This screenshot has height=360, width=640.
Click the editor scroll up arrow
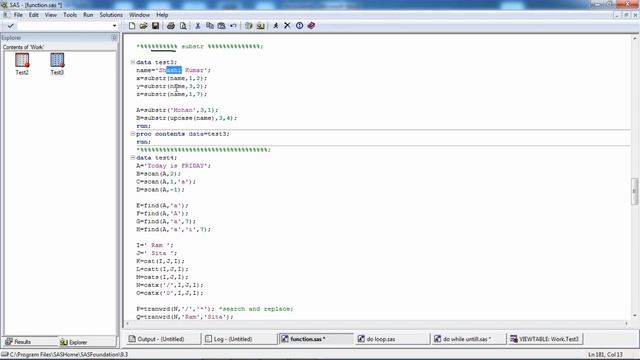pyautogui.click(x=635, y=38)
